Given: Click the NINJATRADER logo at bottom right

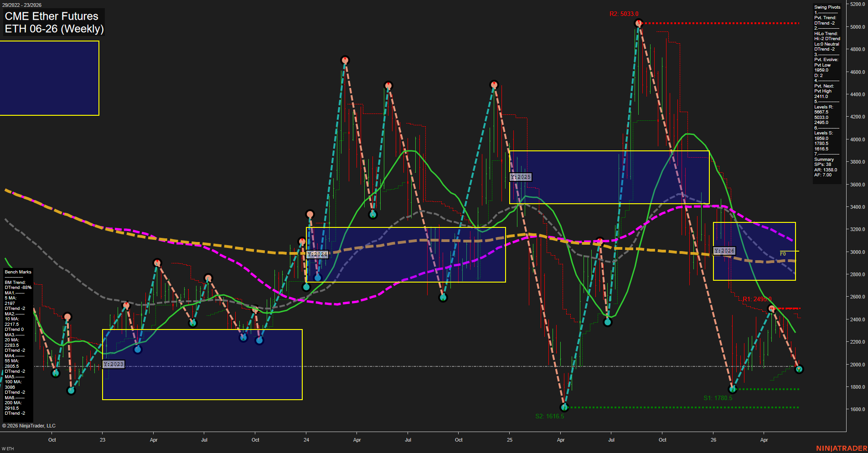Looking at the screenshot, I should tap(842, 448).
